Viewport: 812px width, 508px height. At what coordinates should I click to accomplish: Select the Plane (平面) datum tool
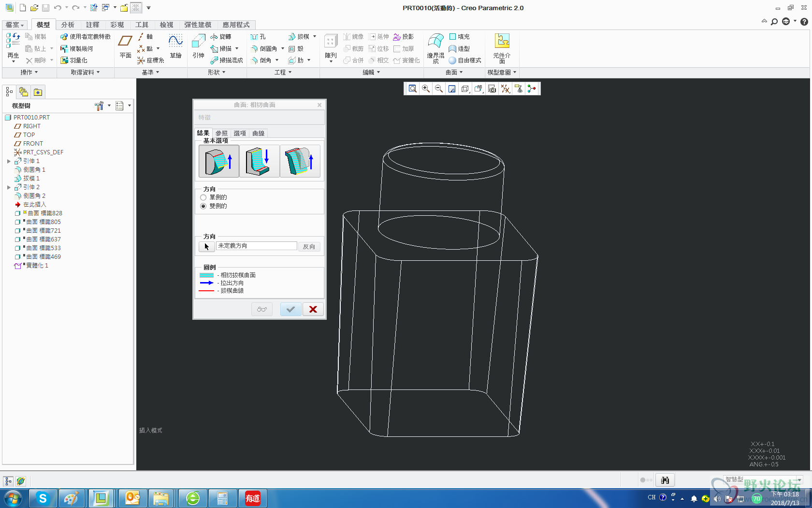[126, 47]
